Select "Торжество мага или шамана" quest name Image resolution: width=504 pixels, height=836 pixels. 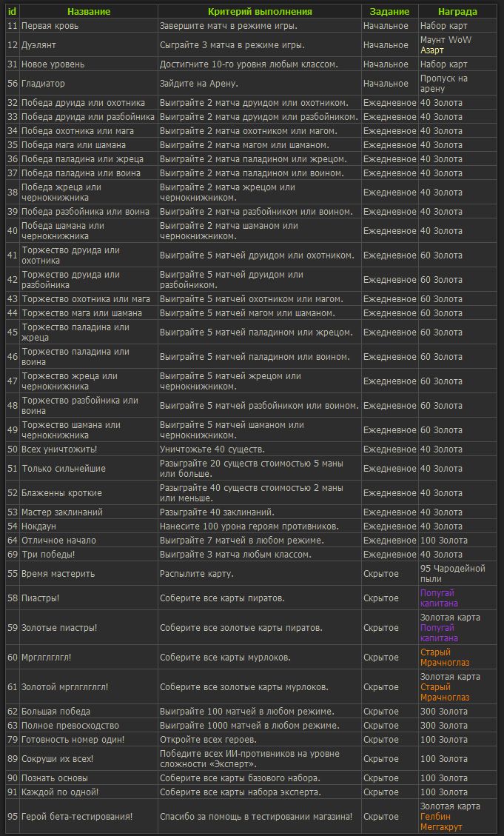81,312
